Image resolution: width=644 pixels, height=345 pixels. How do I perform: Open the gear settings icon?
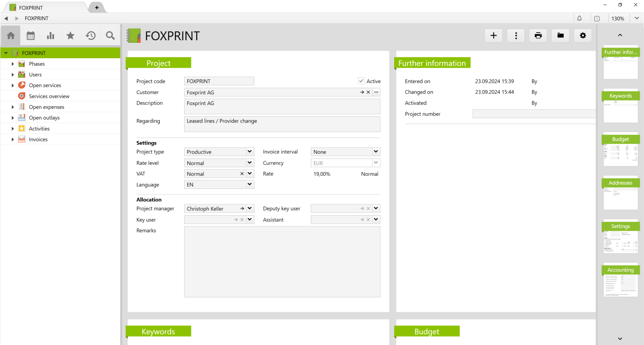(x=583, y=36)
